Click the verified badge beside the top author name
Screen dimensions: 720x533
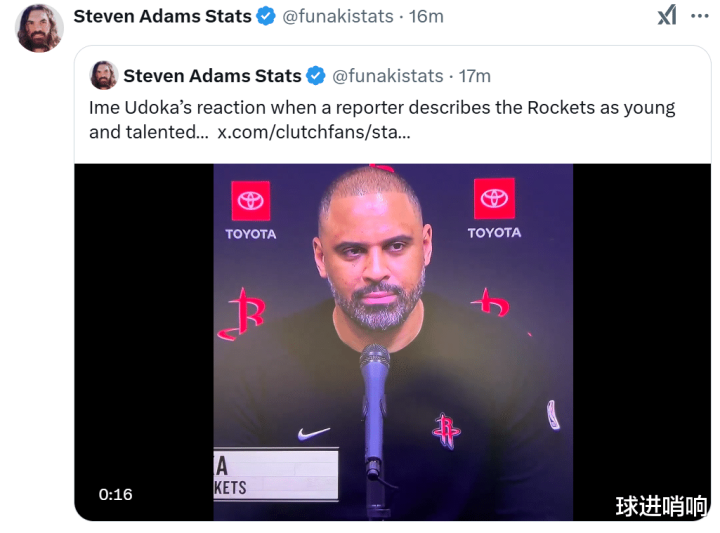tap(266, 16)
